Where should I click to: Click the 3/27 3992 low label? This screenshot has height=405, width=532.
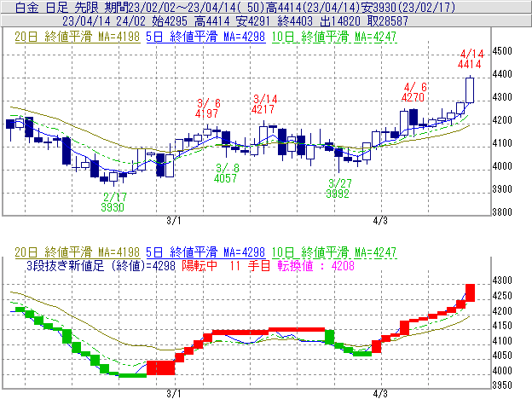click(338, 188)
